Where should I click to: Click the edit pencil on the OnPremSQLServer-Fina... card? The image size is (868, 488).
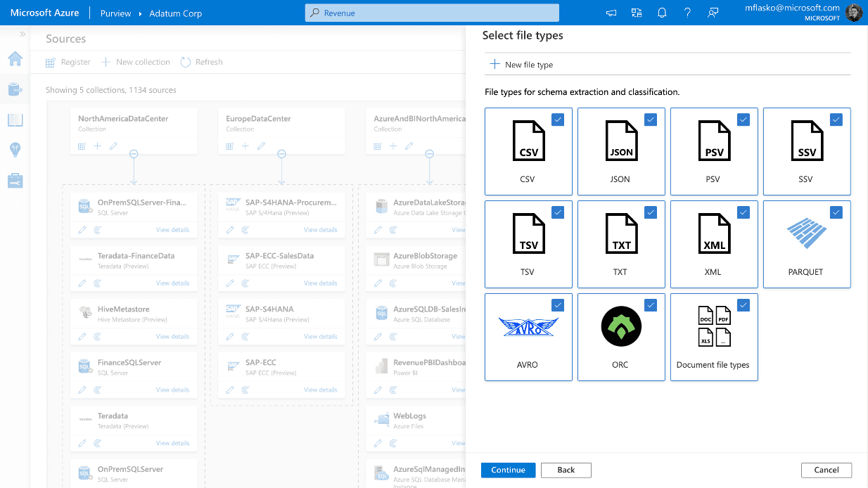point(82,230)
